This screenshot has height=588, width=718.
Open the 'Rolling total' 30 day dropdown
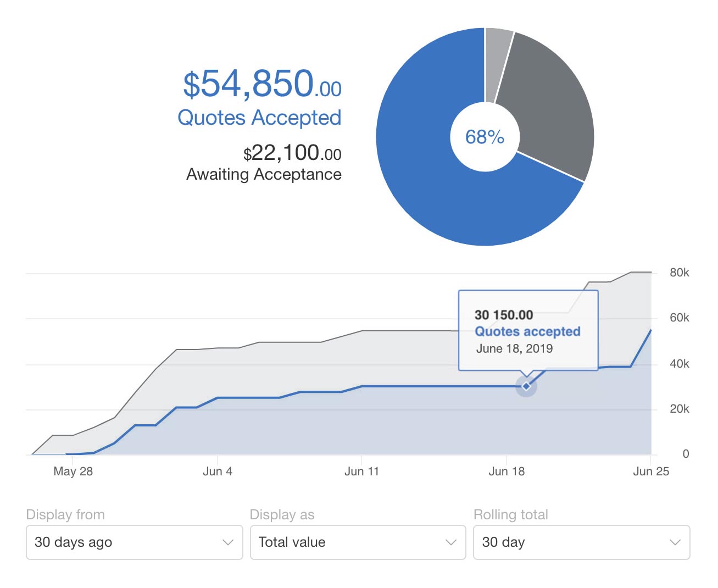pyautogui.click(x=582, y=542)
